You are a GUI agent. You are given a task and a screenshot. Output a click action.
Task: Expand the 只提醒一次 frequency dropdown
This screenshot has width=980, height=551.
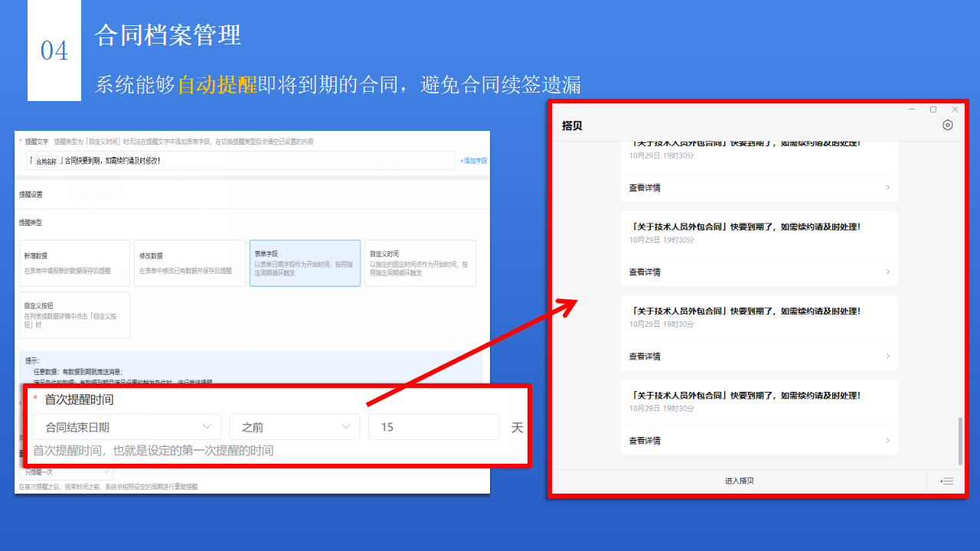pos(65,472)
